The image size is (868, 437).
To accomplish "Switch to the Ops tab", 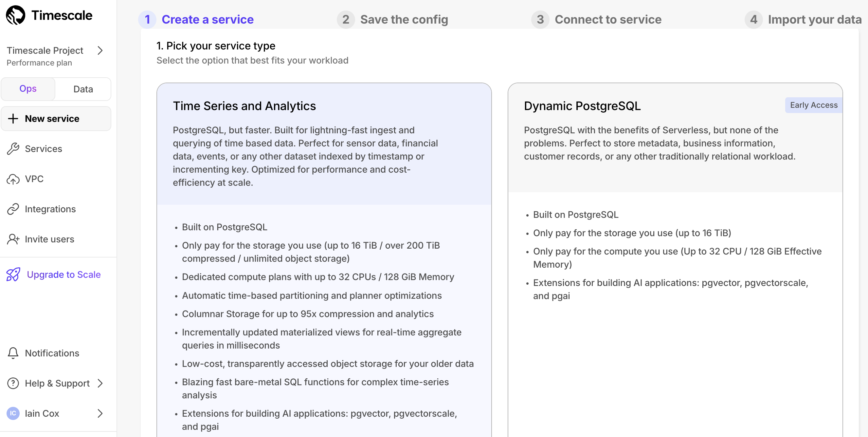I will (x=28, y=89).
